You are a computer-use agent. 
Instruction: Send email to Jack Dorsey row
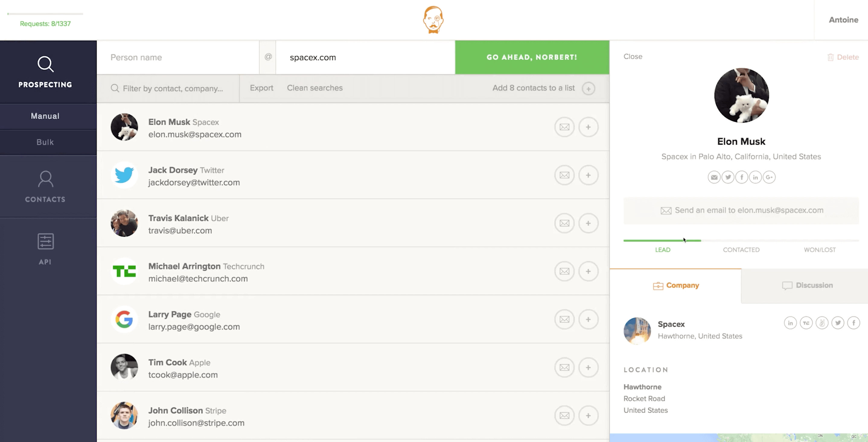(x=564, y=175)
